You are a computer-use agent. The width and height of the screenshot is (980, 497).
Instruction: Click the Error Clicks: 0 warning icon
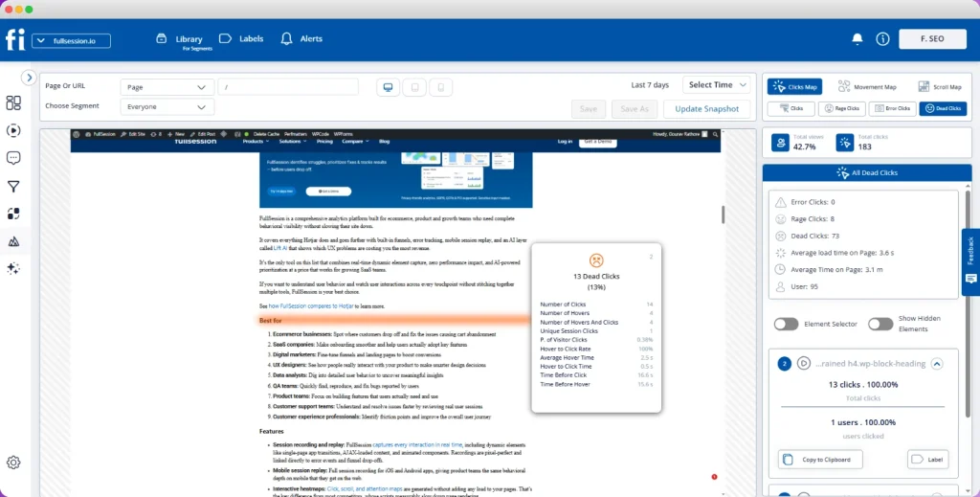(781, 202)
